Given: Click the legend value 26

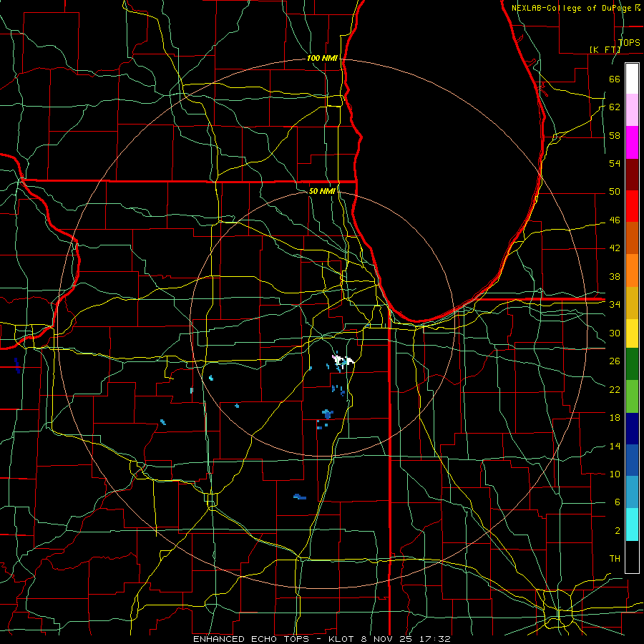Looking at the screenshot, I should coord(615,361).
